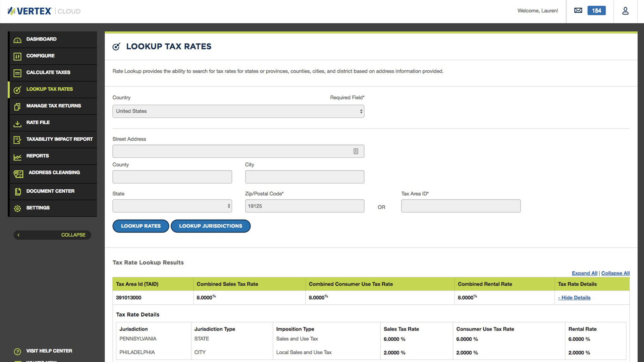Open the State dropdown
644x362 pixels.
click(x=172, y=206)
